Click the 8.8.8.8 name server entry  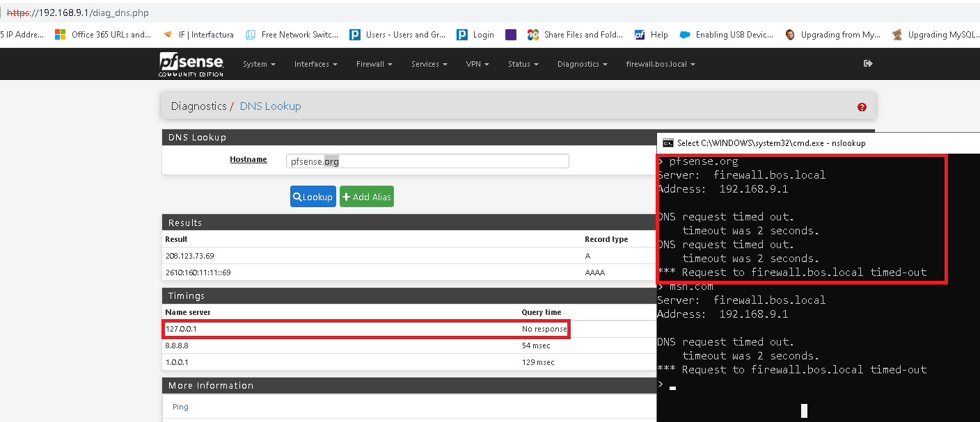tap(177, 346)
